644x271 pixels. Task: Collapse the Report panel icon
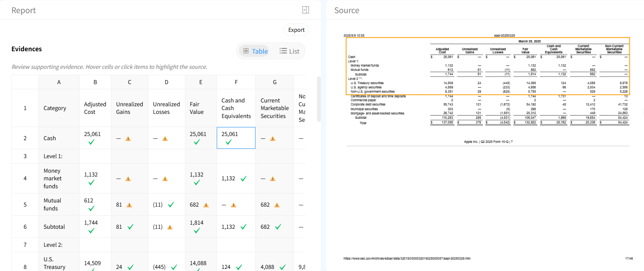coord(306,10)
